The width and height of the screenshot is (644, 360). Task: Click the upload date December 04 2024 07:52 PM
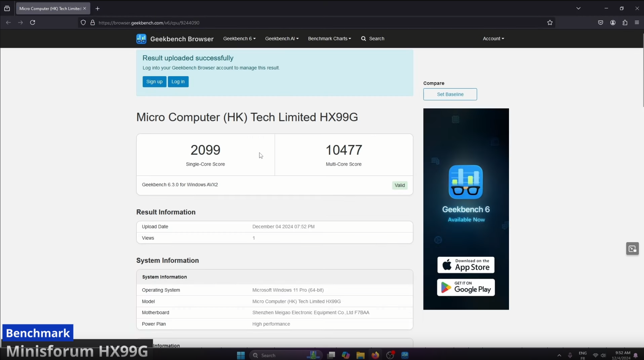point(283,227)
